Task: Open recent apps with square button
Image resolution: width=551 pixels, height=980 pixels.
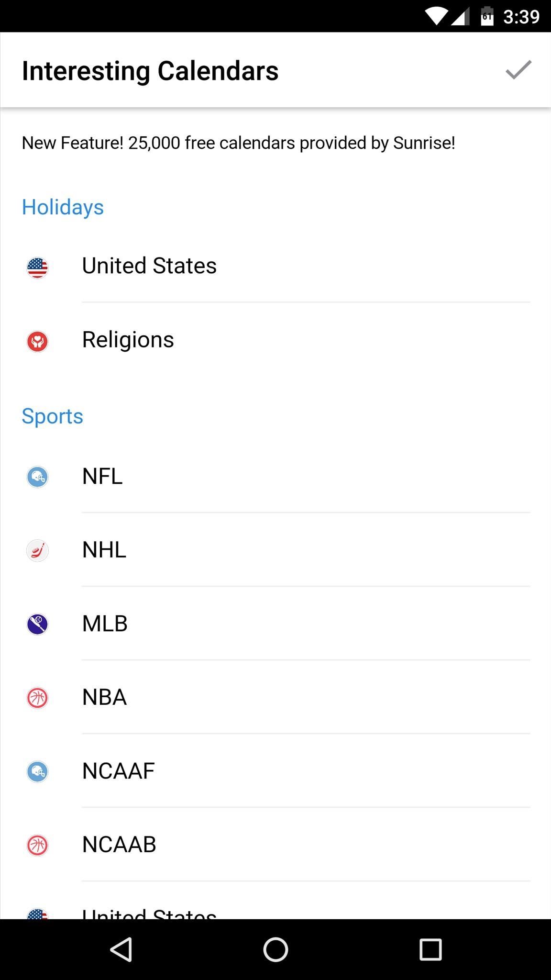Action: click(430, 949)
